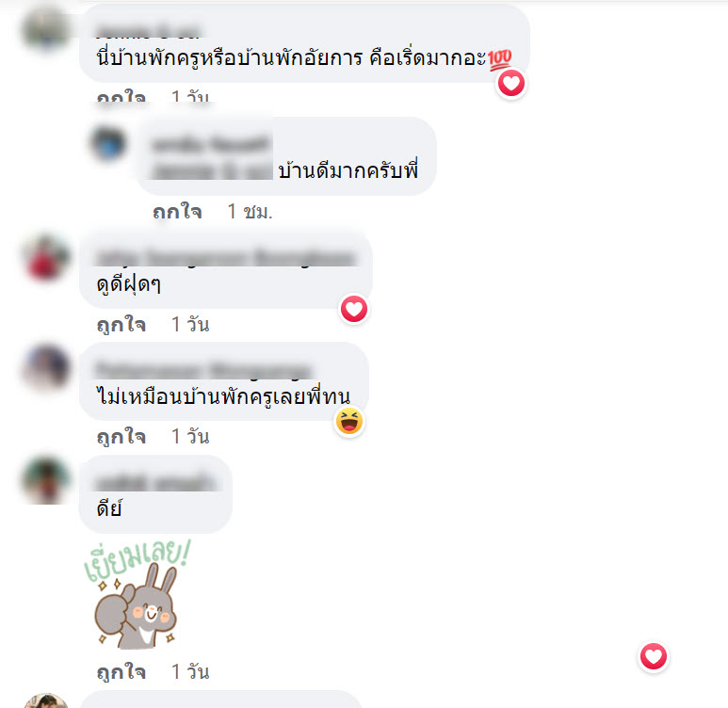Viewport: 728px width, 708px height.
Task: Open red avatar beside ดูดีฝุดๆ comment
Action: coord(46,258)
